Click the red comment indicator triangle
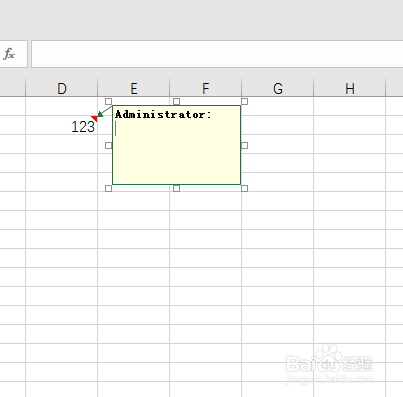 click(95, 118)
